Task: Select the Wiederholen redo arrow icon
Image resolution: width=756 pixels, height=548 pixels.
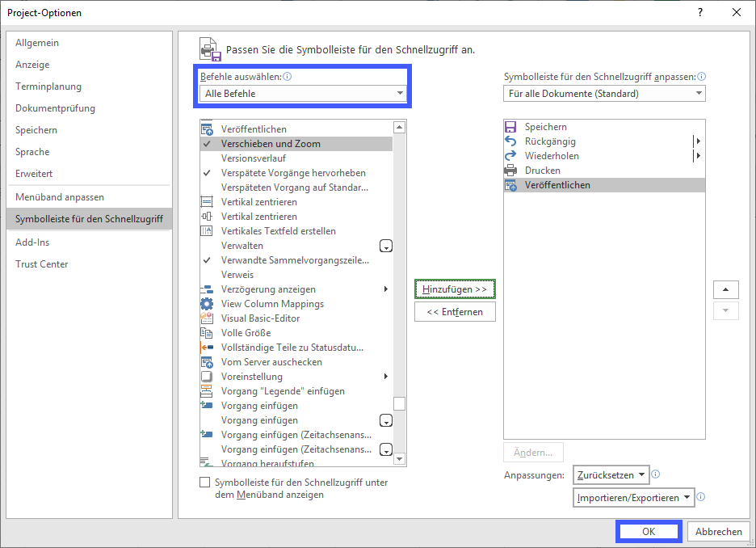Action: [x=510, y=156]
